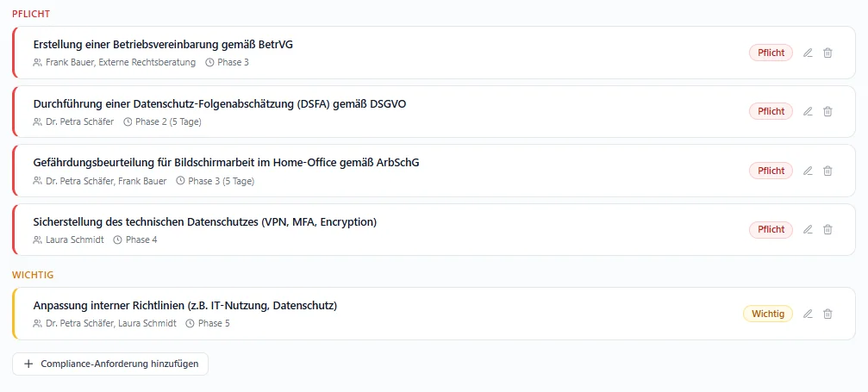Click the Pflicht badge on Betriebsvereinbarung row

click(x=771, y=53)
